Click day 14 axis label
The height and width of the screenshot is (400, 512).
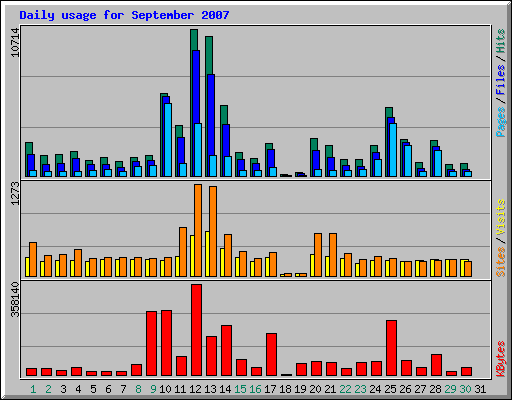point(225,389)
